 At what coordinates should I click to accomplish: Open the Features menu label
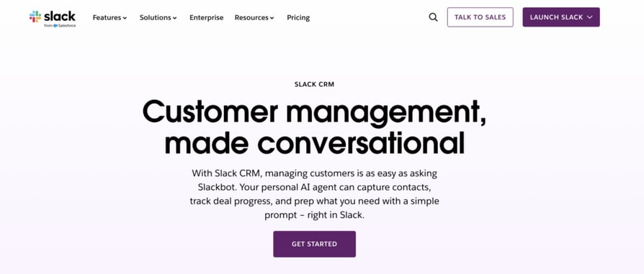click(107, 18)
